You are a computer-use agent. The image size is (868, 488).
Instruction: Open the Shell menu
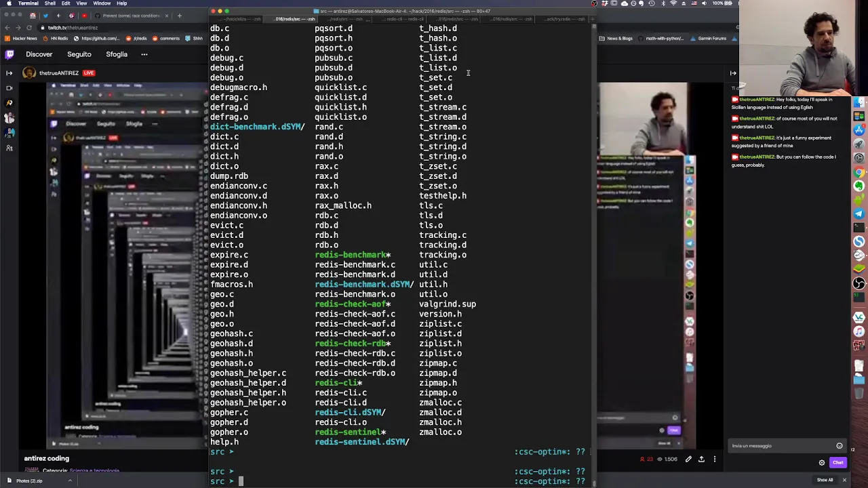tap(50, 3)
